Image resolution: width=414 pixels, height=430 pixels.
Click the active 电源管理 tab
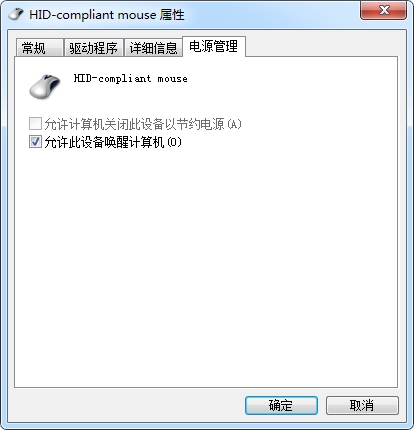[214, 46]
